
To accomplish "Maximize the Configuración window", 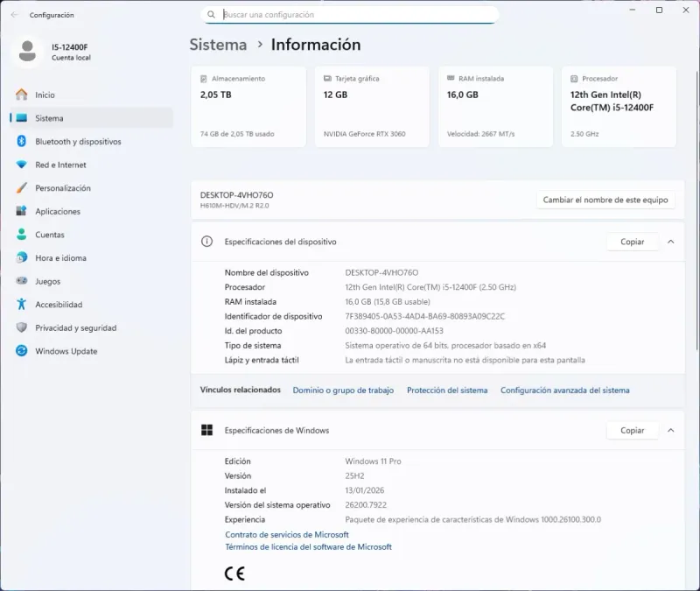I will [x=659, y=10].
